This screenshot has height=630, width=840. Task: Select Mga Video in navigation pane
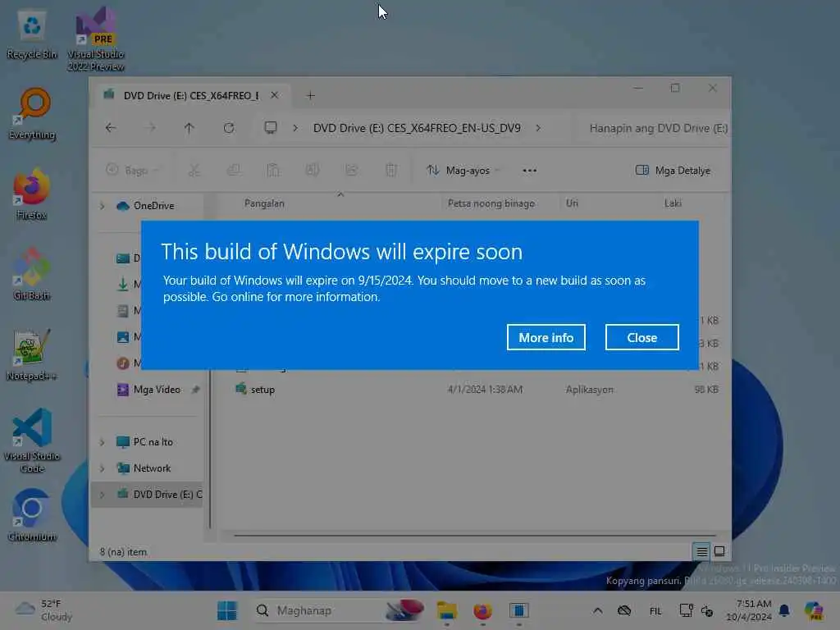coord(149,390)
